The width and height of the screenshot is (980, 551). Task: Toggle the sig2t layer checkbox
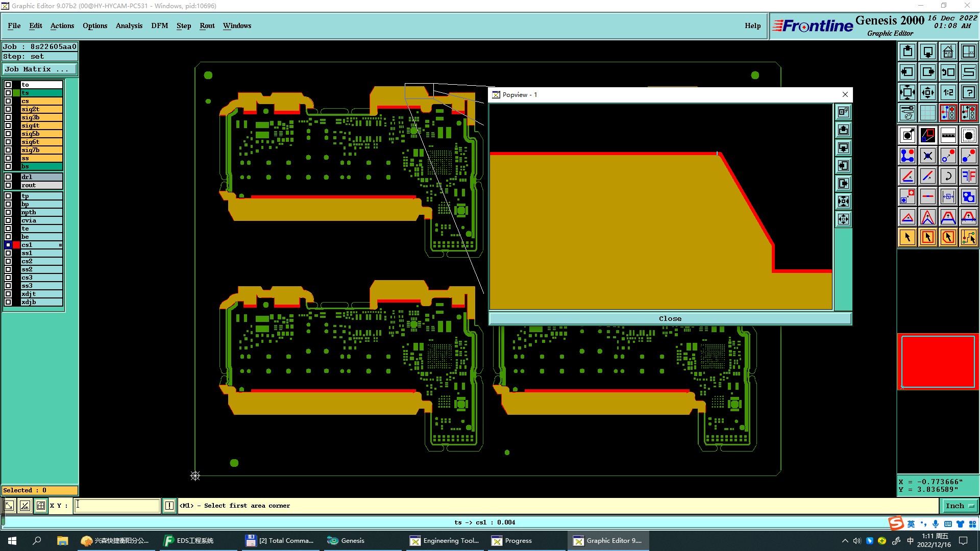pyautogui.click(x=8, y=109)
